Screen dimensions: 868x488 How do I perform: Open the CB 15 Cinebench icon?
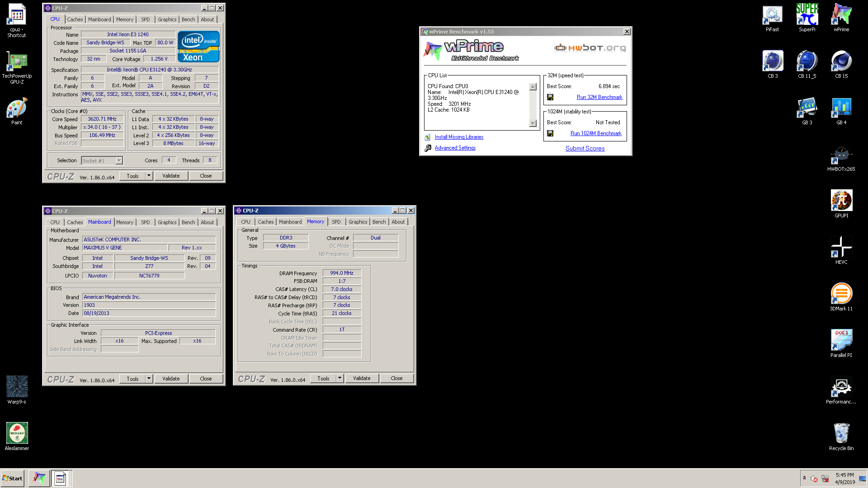click(x=841, y=64)
